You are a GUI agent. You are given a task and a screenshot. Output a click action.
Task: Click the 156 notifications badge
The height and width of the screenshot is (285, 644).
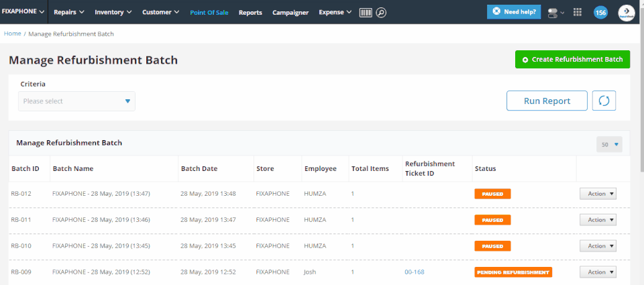coord(600,12)
